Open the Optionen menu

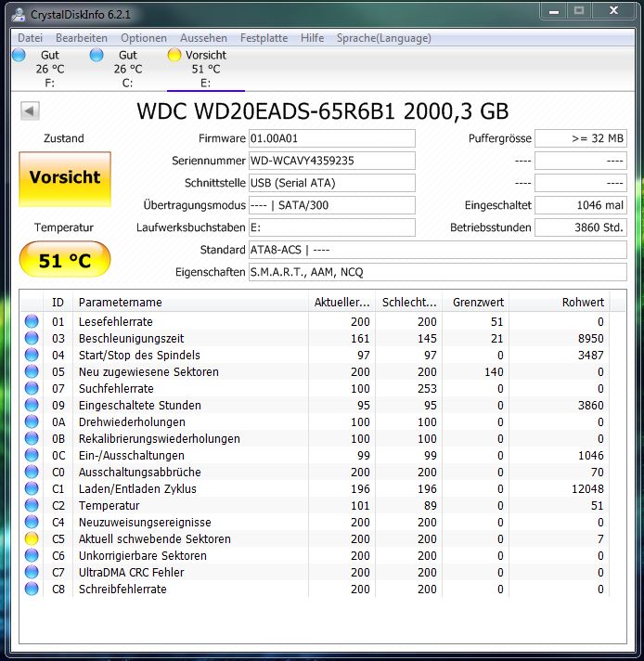(144, 38)
